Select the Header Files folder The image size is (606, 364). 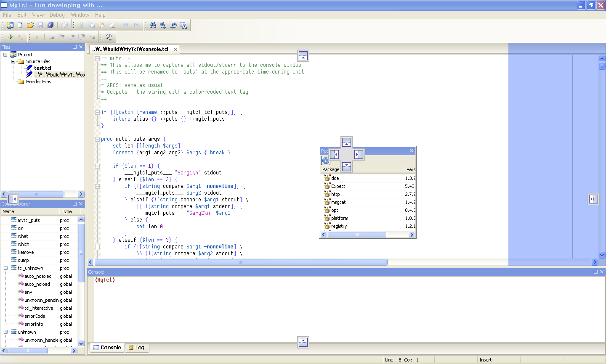(38, 82)
